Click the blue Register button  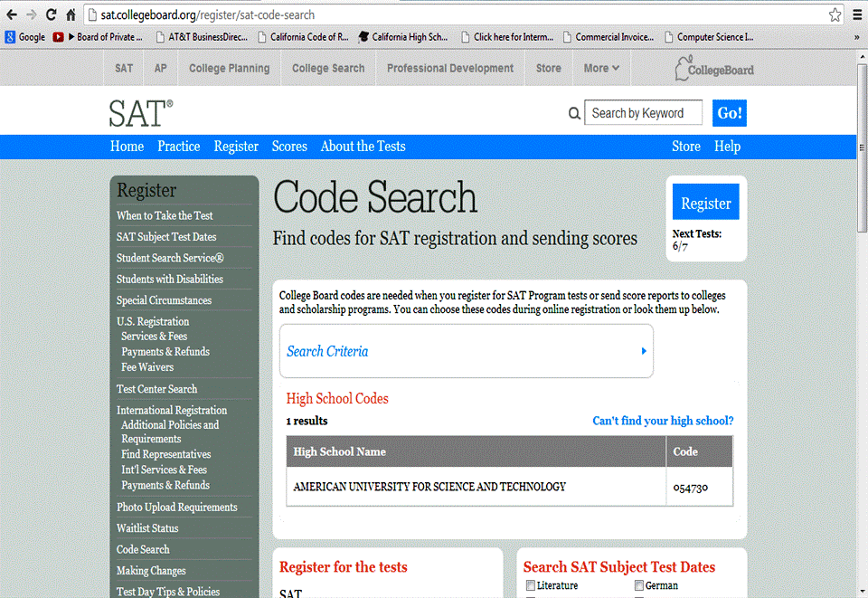coord(706,202)
